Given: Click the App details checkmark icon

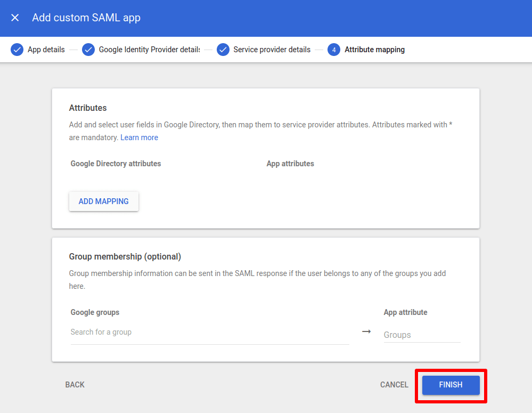Looking at the screenshot, I should coord(17,50).
